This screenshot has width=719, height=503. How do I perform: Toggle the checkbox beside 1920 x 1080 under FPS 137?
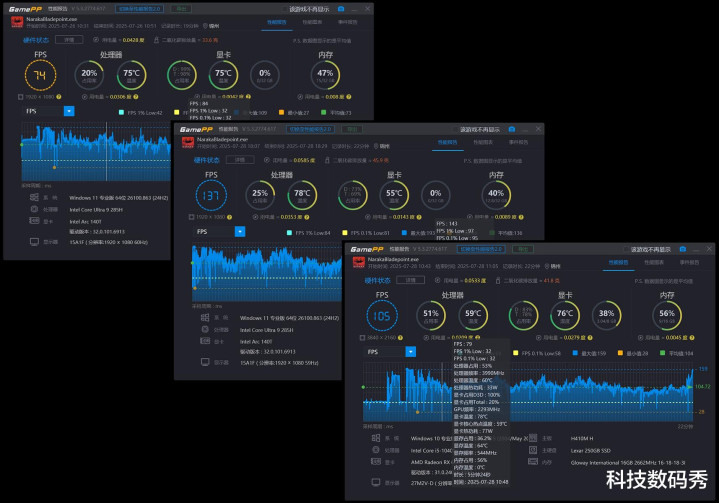pyautogui.click(x=192, y=217)
